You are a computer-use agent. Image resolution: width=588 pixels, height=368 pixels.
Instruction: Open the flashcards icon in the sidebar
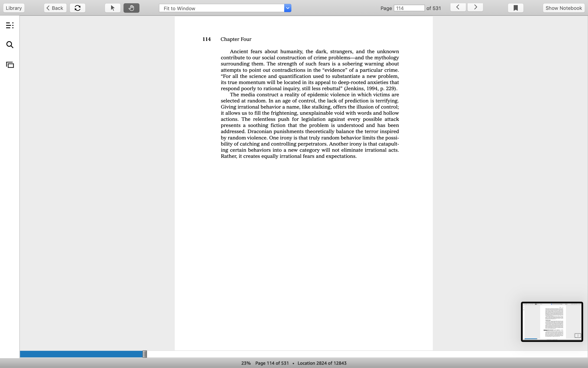coord(10,65)
